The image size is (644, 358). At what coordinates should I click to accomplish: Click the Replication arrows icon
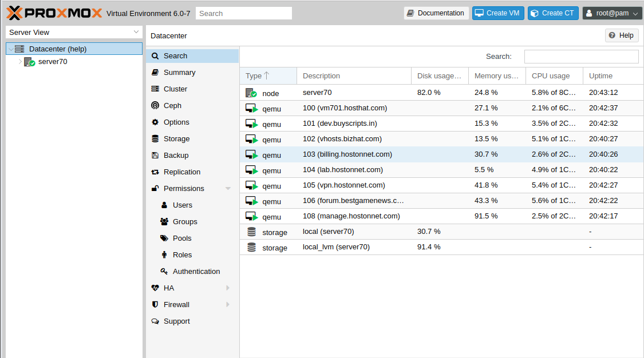pos(155,172)
